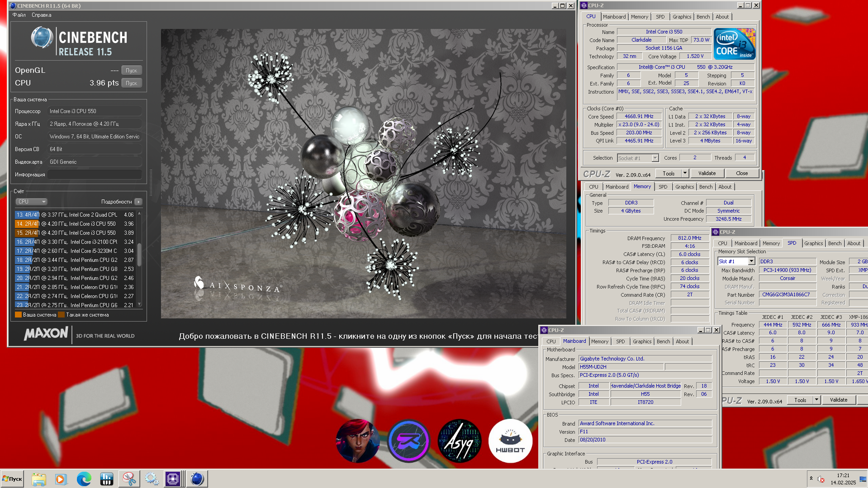Click the HWBOT robot logo on desktop
This screenshot has width=868, height=488.
pyautogui.click(x=510, y=441)
